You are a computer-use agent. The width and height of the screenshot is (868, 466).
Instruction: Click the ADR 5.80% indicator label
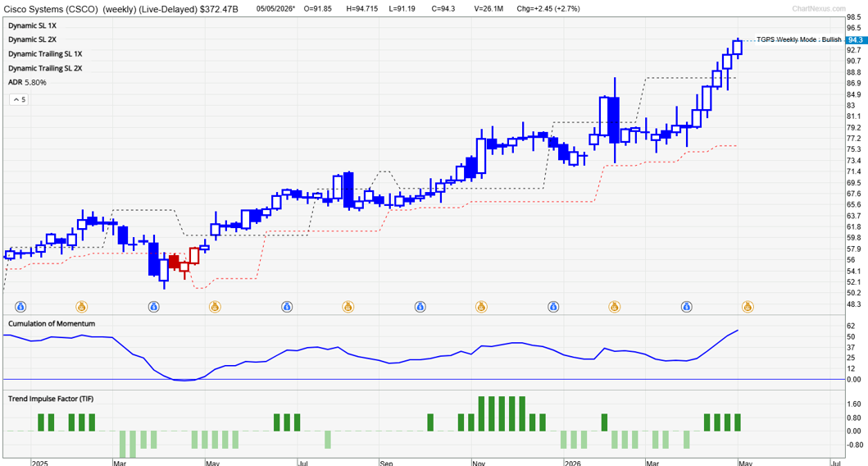[x=27, y=82]
